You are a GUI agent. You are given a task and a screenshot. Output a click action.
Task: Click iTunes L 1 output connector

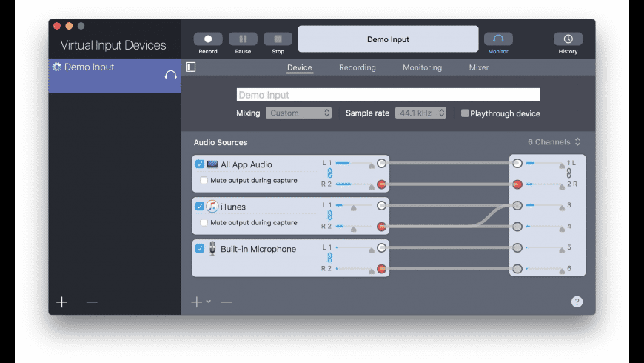tap(381, 205)
